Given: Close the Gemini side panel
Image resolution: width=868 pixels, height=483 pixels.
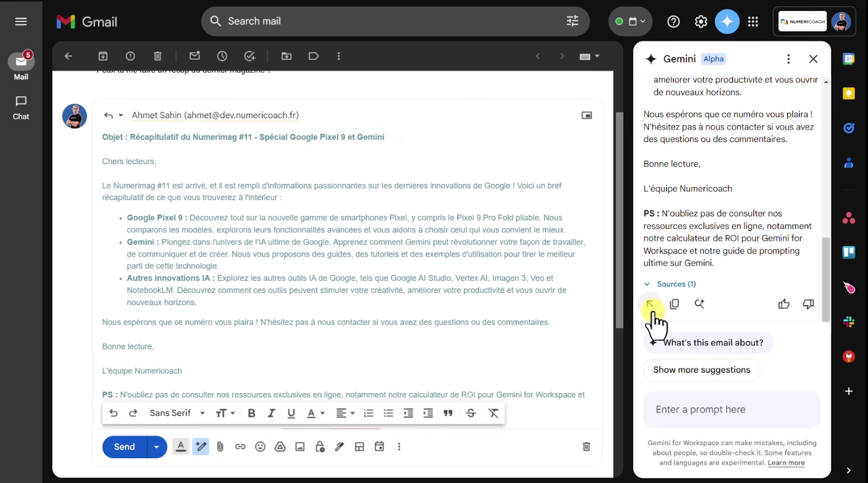Looking at the screenshot, I should (813, 59).
